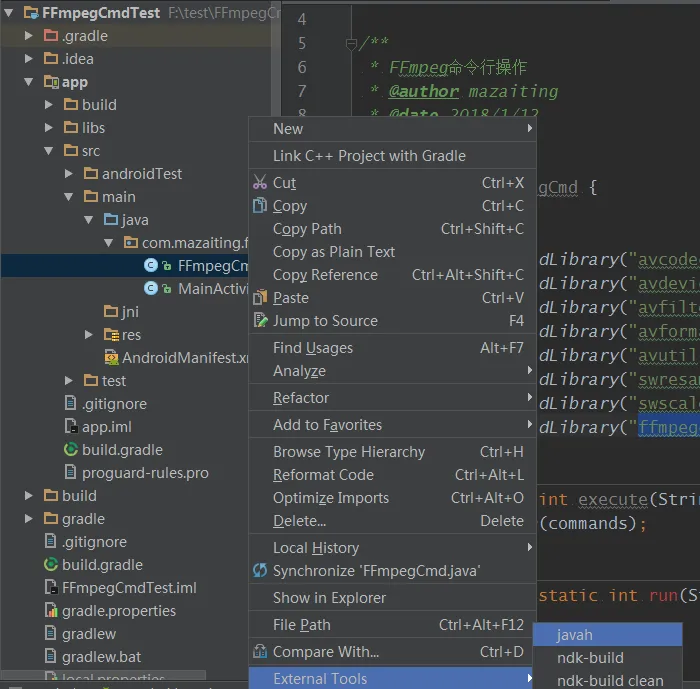Click the FFmpegCmdTest project folder icon
This screenshot has width=700, height=689.
click(31, 13)
